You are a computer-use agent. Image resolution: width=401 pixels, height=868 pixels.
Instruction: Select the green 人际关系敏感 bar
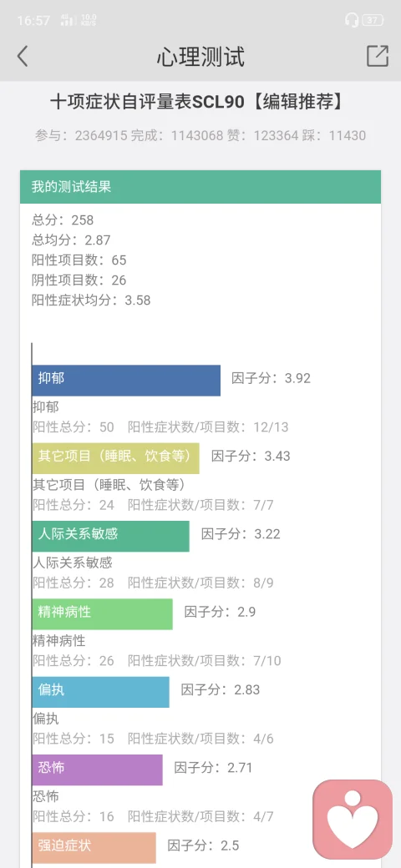click(111, 536)
